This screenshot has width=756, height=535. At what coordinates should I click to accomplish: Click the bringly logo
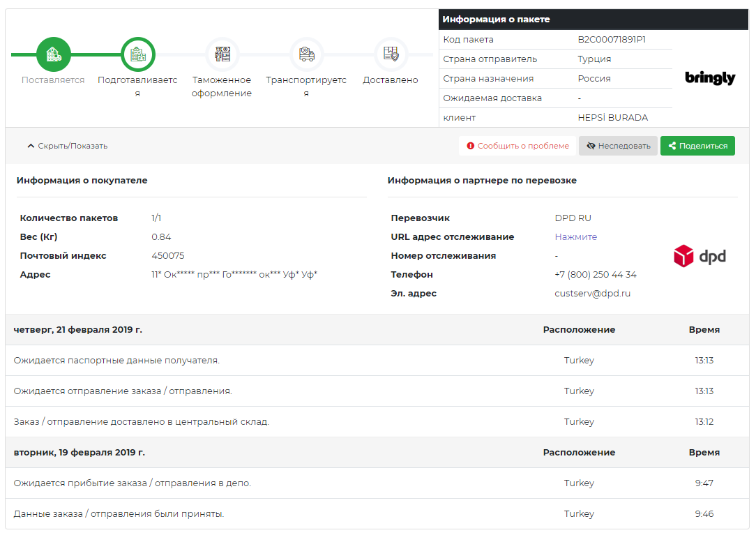[710, 77]
